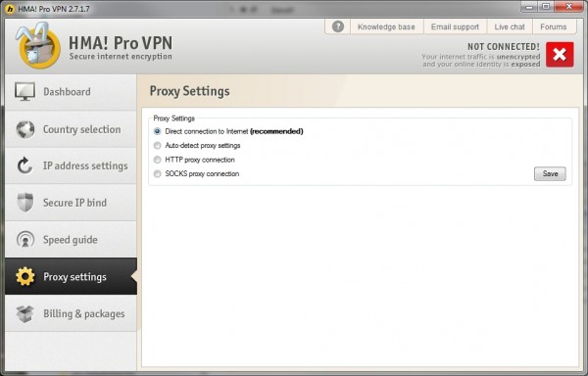588x376 pixels.
Task: Click the question mark help icon
Action: 338,26
